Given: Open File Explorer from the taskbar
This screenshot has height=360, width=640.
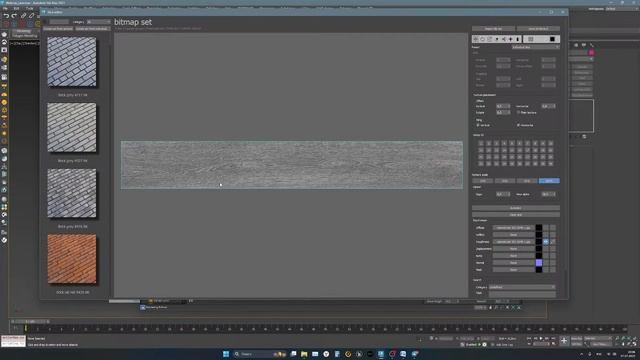Looking at the screenshot, I should (304, 354).
